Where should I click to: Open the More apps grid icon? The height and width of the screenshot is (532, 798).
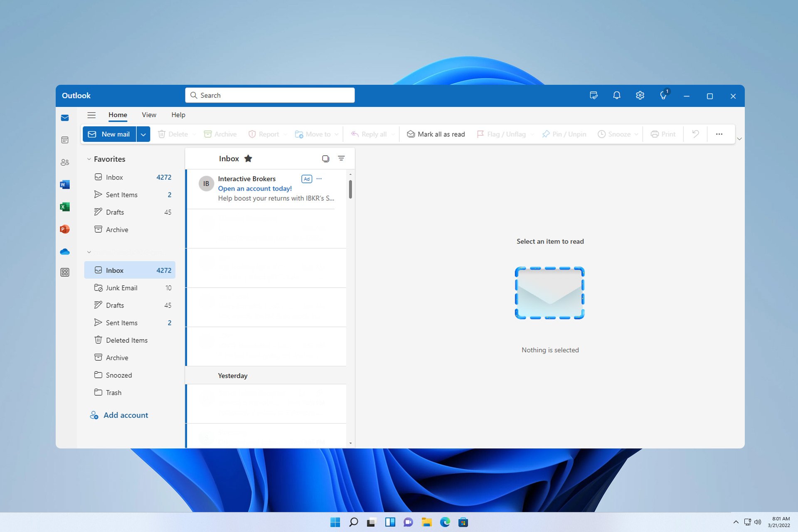point(65,272)
